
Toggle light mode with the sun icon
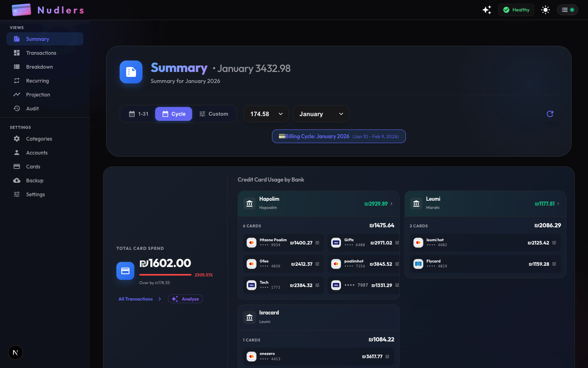[x=546, y=9]
